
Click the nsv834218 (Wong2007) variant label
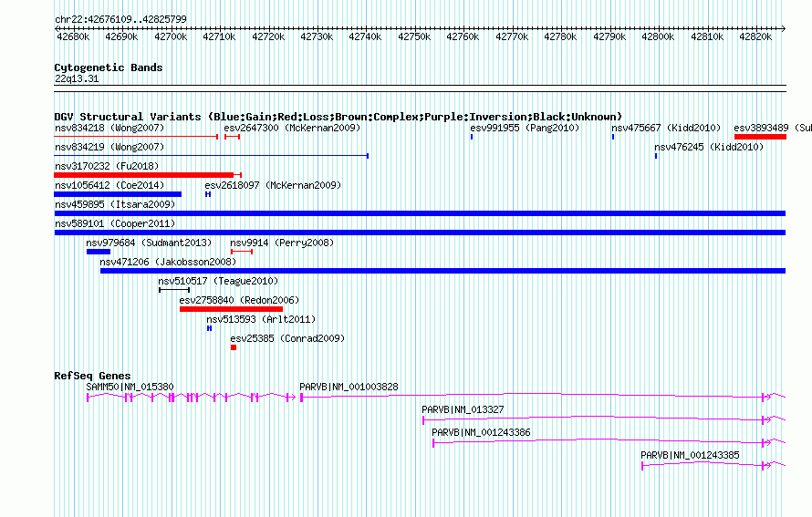point(109,128)
